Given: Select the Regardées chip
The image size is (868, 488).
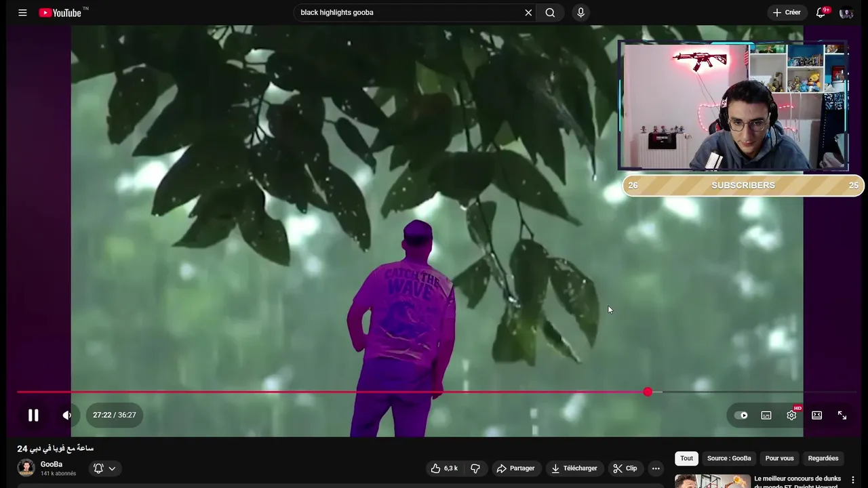Looking at the screenshot, I should point(823,458).
